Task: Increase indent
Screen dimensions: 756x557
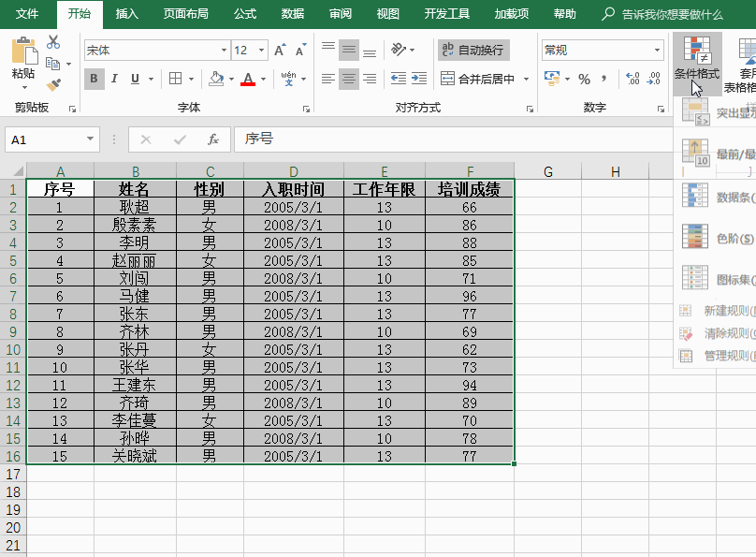Action: [419, 79]
